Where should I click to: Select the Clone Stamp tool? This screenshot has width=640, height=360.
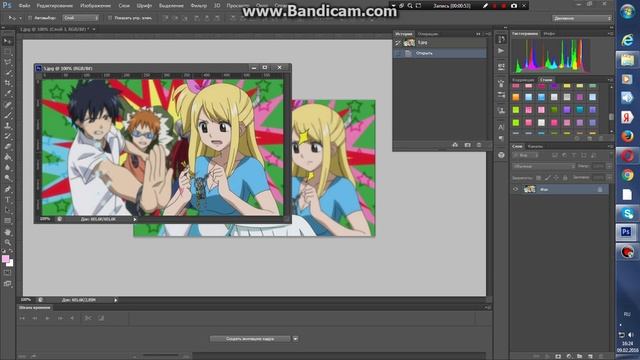(7, 126)
